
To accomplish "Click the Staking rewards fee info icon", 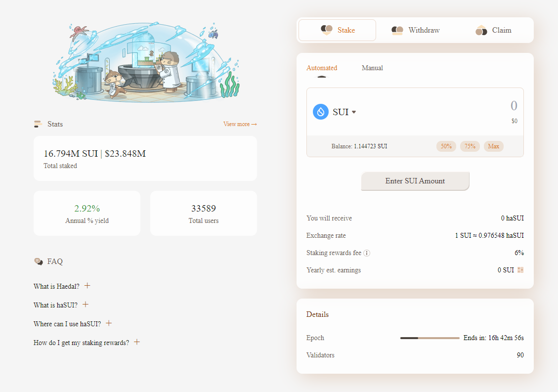I will (x=367, y=253).
